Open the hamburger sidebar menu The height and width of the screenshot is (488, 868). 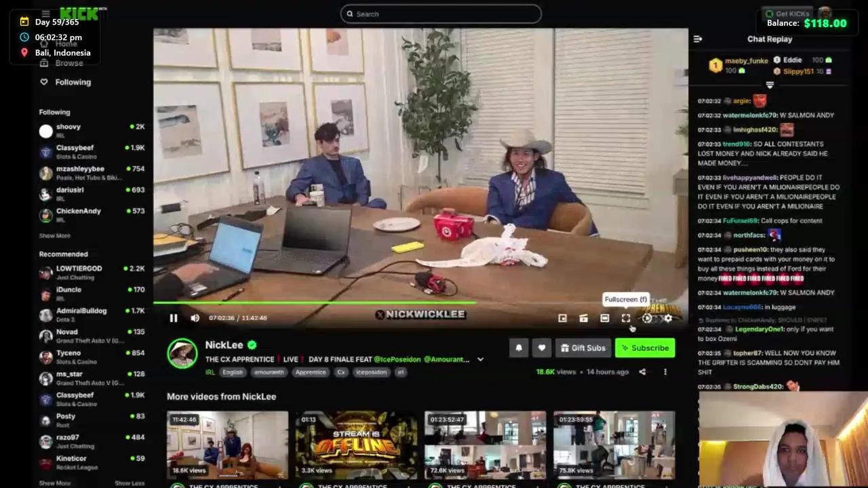45,14
